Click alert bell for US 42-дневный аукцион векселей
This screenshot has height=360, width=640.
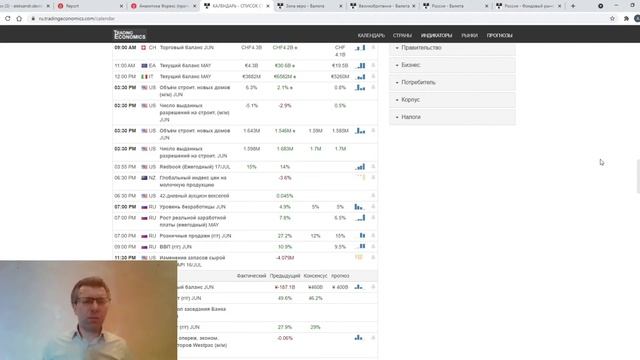(x=373, y=196)
